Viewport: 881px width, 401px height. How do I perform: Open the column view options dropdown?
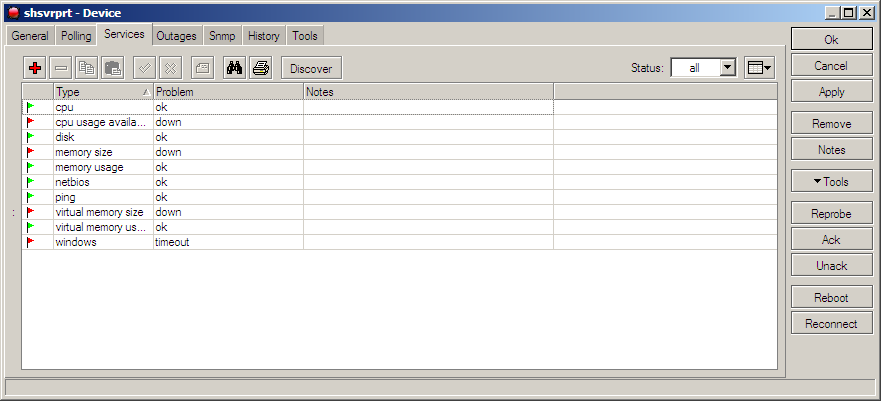pyautogui.click(x=760, y=67)
